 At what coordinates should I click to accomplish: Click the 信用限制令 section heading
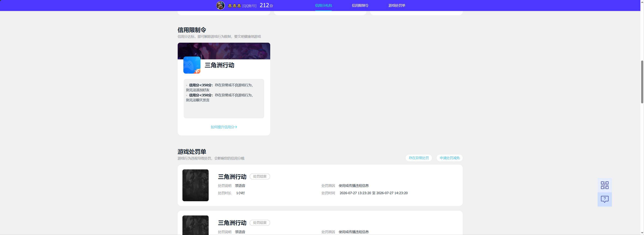click(x=192, y=30)
